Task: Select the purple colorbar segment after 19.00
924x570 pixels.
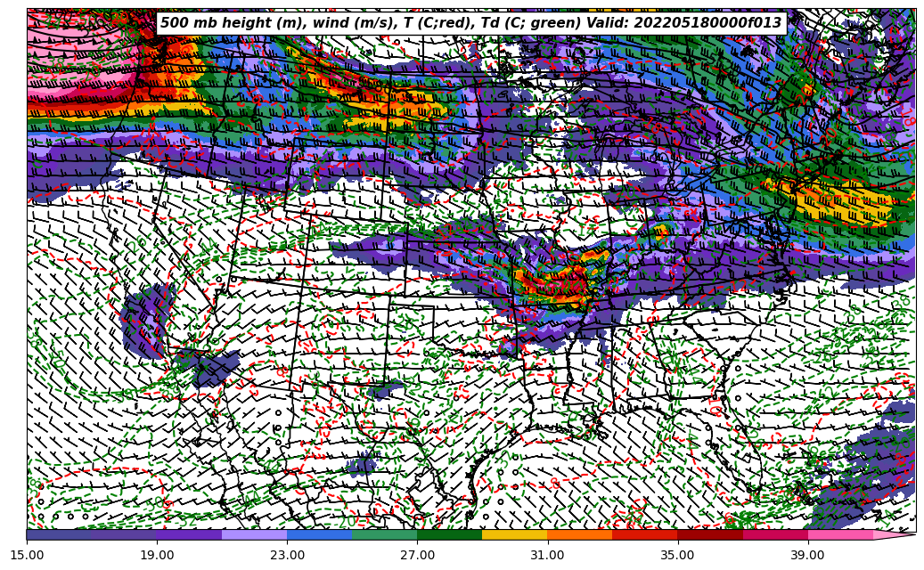Action: point(189,534)
